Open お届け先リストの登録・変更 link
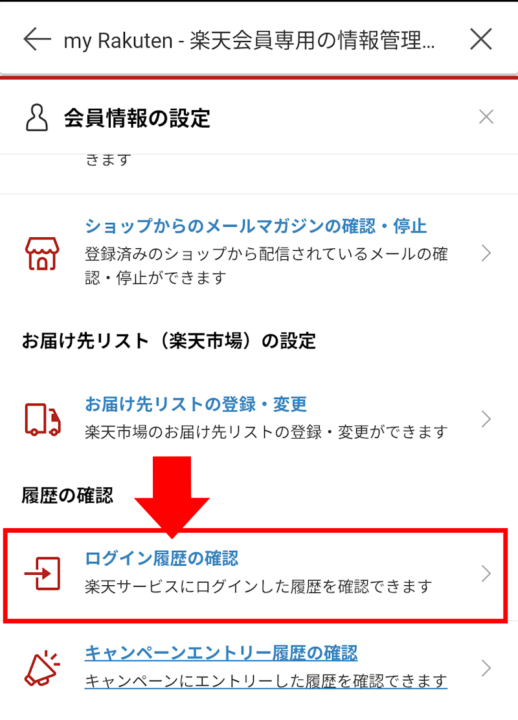This screenshot has width=518, height=720. (x=196, y=404)
